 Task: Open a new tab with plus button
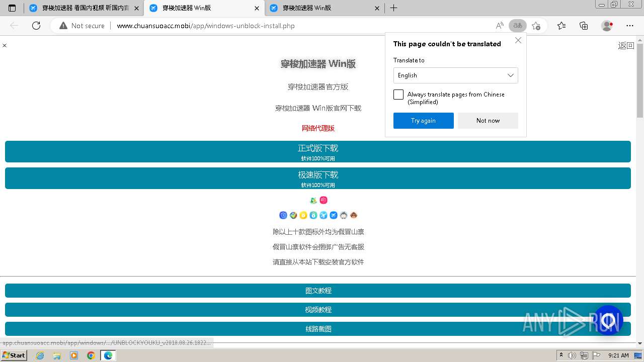coord(394,8)
